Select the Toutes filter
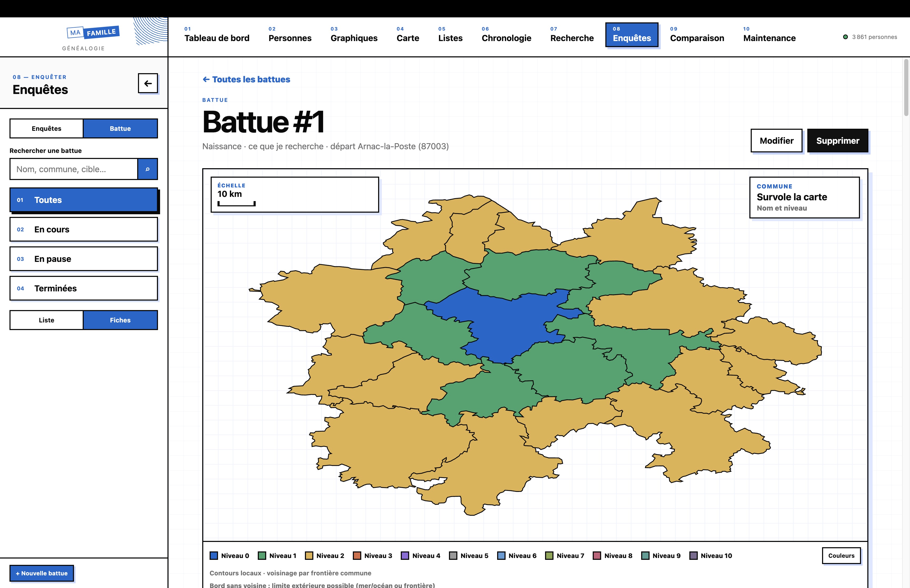 pos(84,200)
